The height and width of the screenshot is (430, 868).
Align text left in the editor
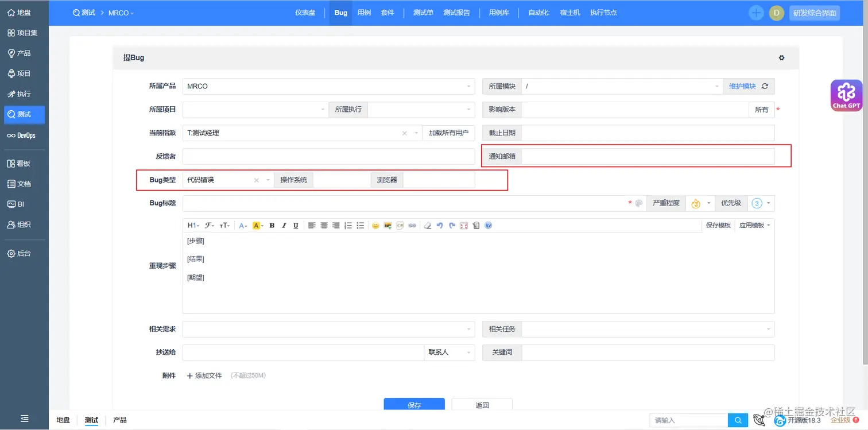point(312,226)
